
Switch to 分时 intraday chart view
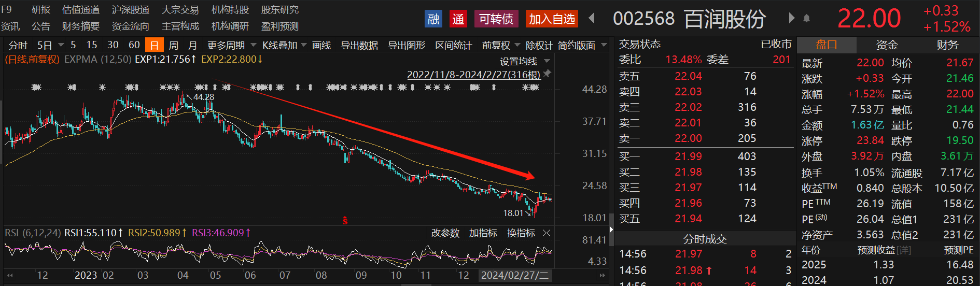click(x=18, y=46)
